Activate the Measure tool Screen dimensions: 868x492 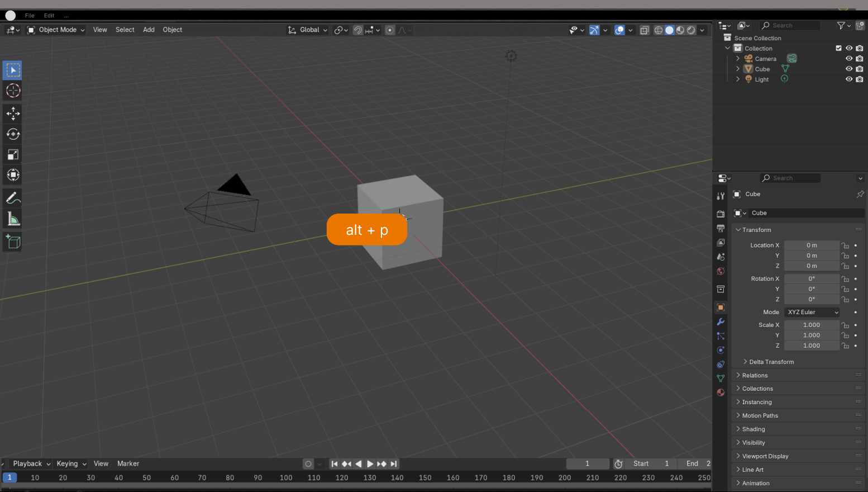coord(12,219)
